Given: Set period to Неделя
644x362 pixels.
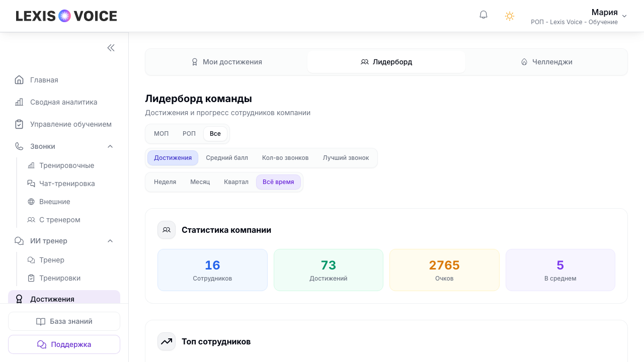Looking at the screenshot, I should click(x=165, y=182).
